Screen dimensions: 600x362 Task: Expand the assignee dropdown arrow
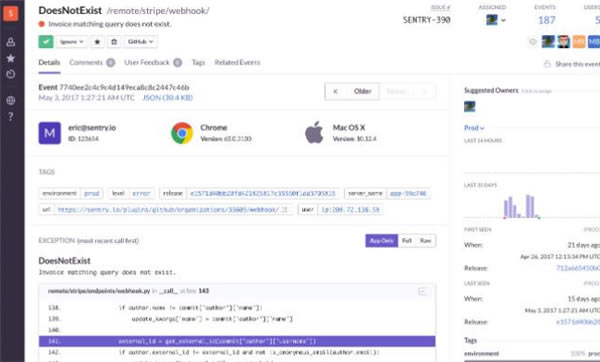(503, 20)
